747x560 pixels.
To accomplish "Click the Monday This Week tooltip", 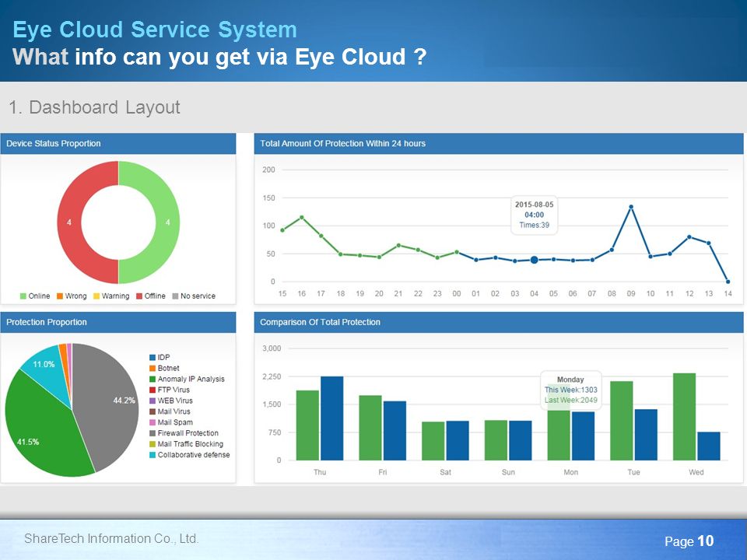I will 570,390.
